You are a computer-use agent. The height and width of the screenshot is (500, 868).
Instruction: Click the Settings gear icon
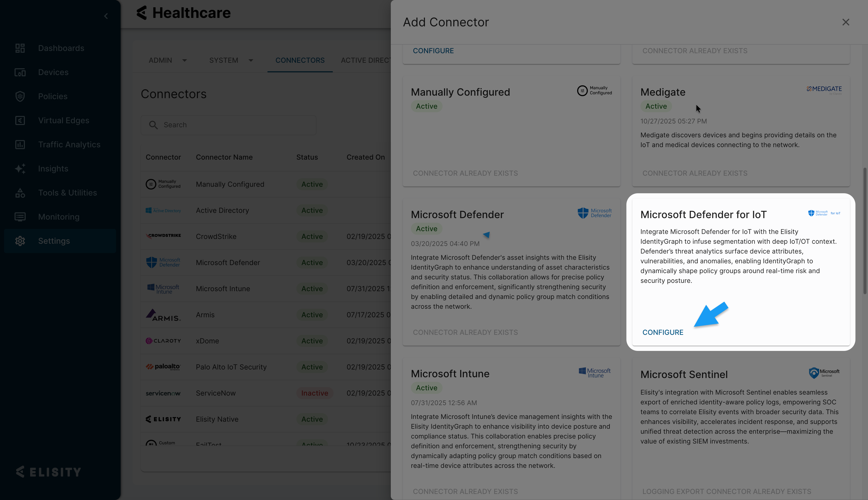[20, 241]
